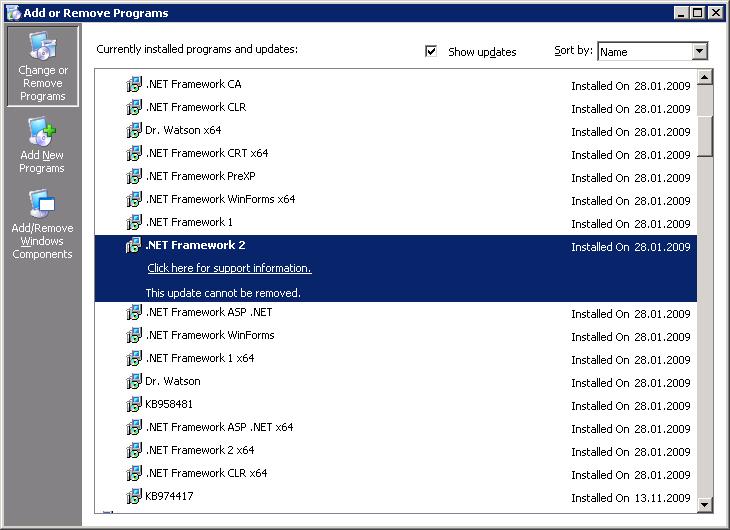
Task: Click the icon beside .NET Framework CA
Action: [x=134, y=84]
